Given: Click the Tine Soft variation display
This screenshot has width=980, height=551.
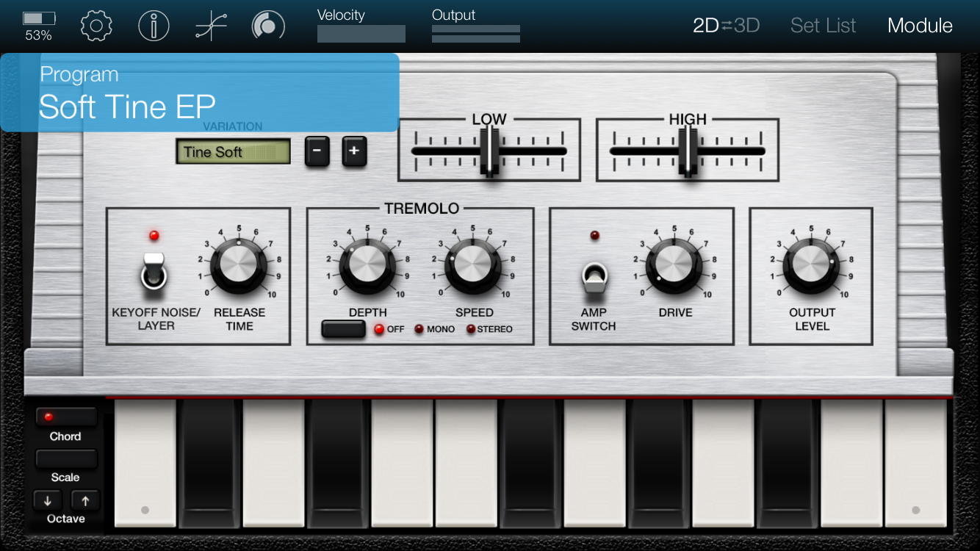Looking at the screenshot, I should tap(233, 152).
